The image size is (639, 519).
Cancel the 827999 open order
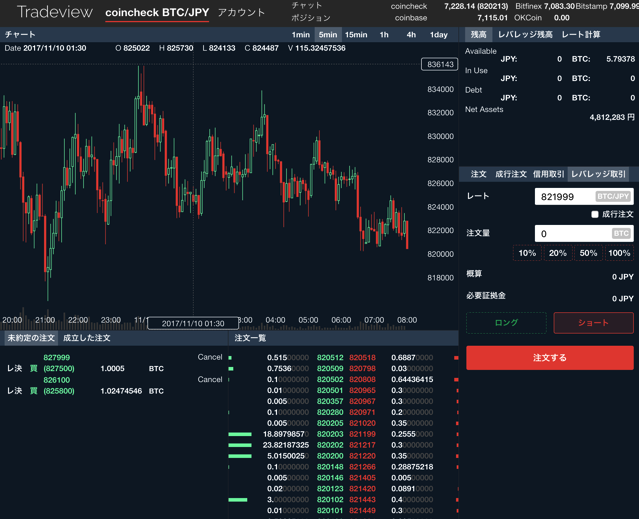(x=210, y=357)
